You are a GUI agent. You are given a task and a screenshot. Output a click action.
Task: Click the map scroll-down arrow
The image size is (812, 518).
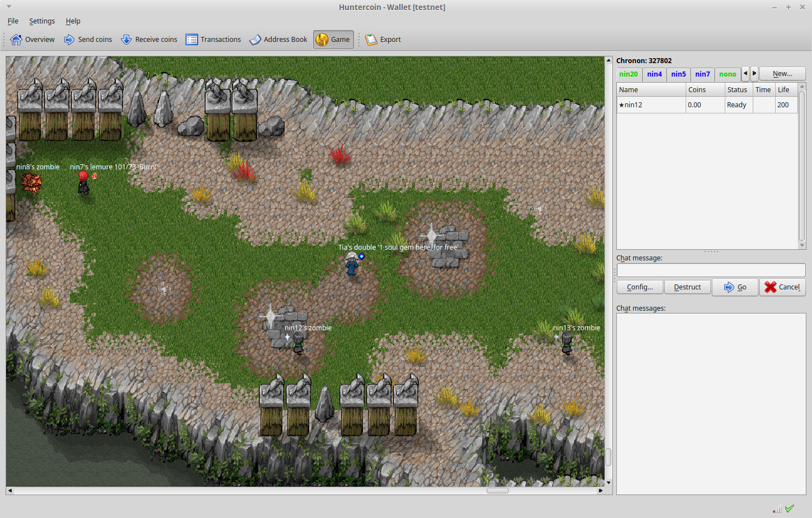tap(608, 482)
